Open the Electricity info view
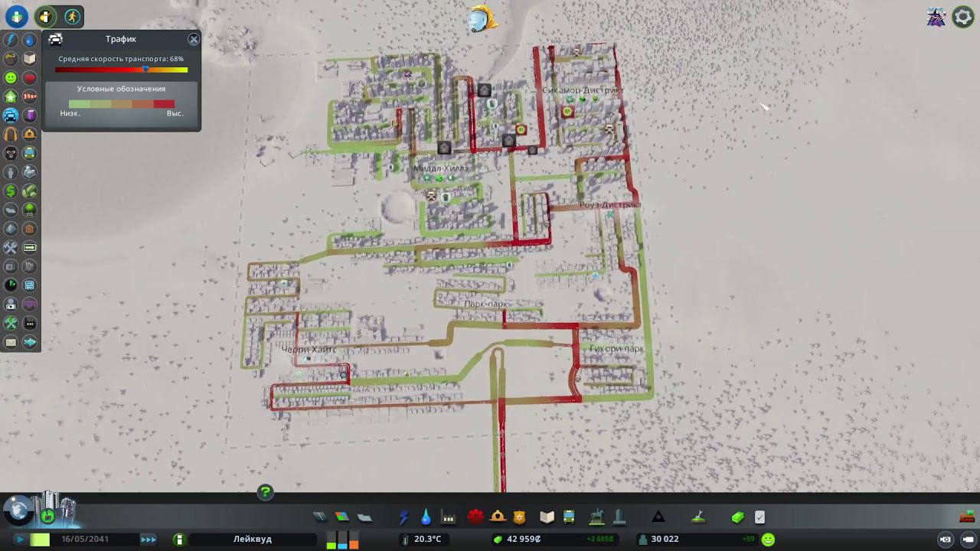This screenshot has height=551, width=980. (x=11, y=40)
